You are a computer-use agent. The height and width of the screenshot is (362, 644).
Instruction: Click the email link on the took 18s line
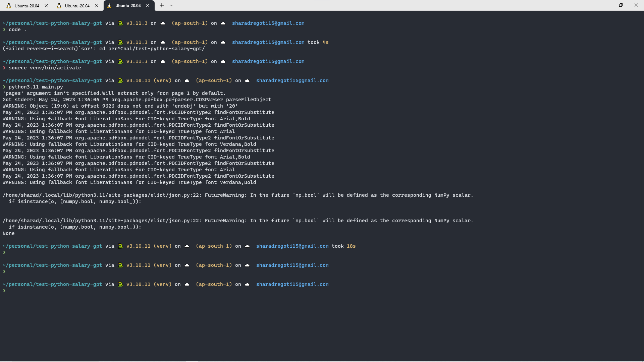[292, 246]
